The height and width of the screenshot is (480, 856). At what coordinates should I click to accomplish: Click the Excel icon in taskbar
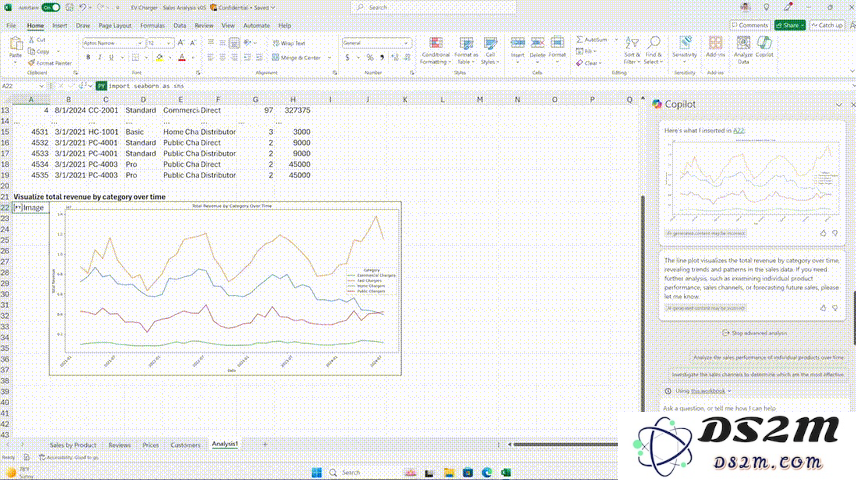coord(506,472)
